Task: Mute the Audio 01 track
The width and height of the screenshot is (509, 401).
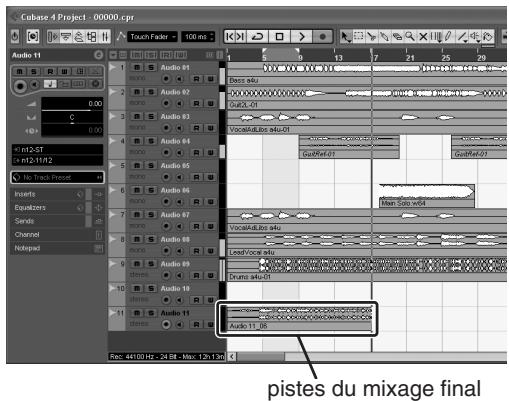Action: click(x=137, y=67)
